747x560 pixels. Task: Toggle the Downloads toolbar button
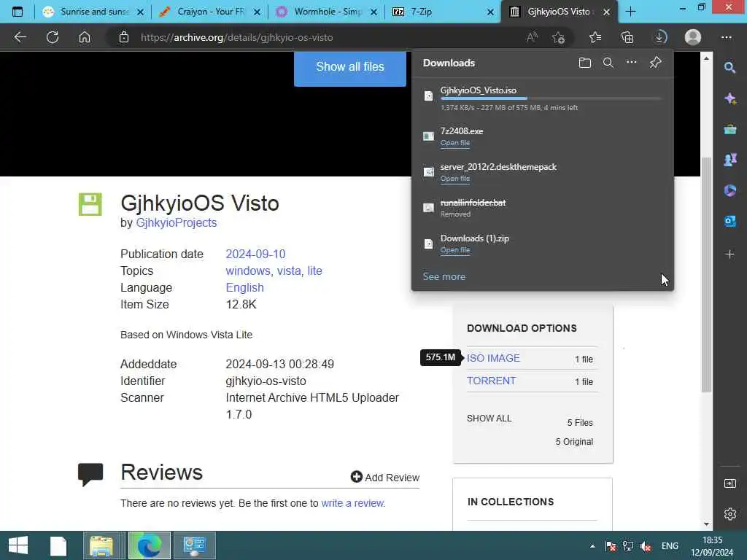click(x=659, y=37)
